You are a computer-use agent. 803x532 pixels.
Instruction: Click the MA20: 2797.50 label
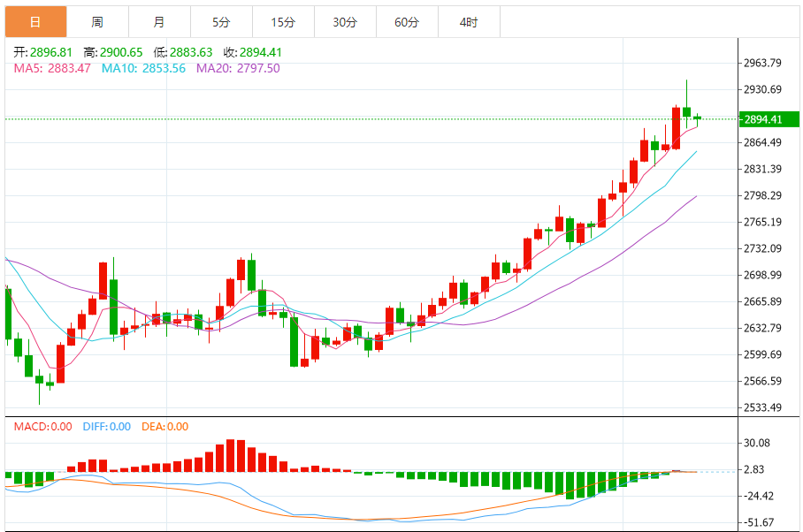[x=238, y=68]
